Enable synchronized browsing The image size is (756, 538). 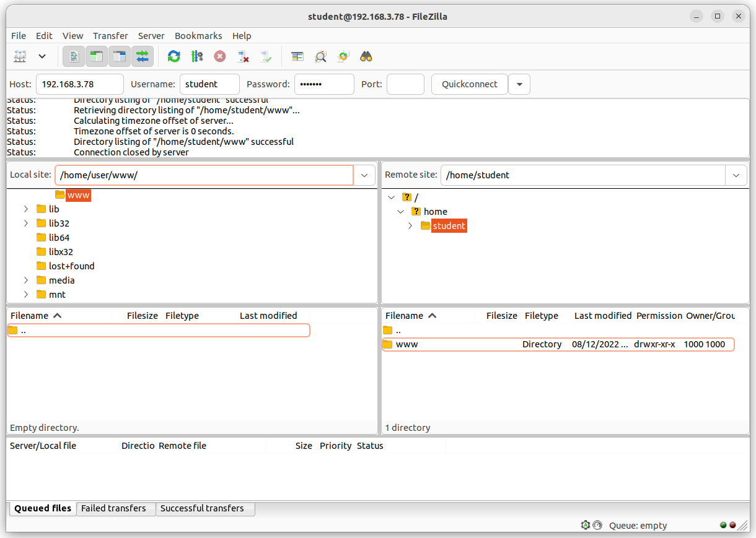pyautogui.click(x=343, y=56)
